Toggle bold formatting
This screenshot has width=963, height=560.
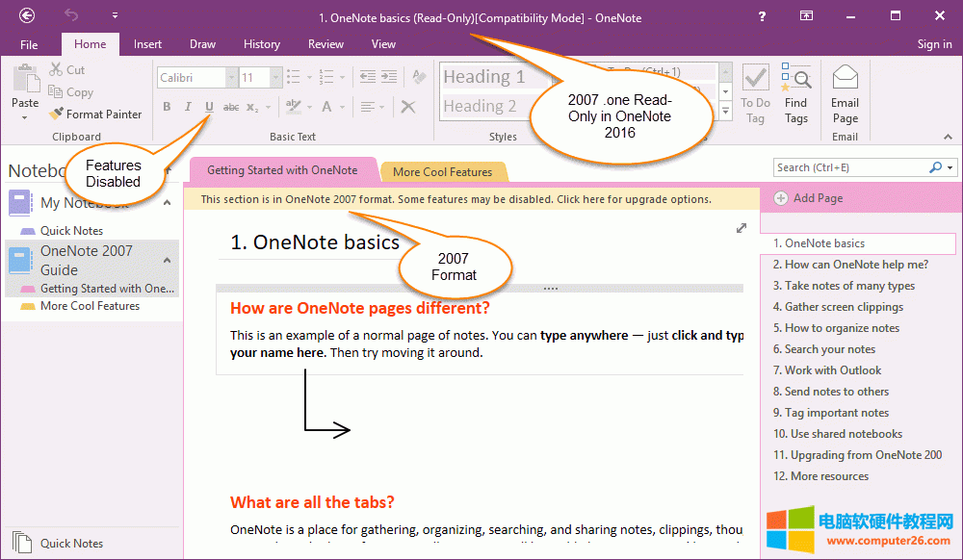[x=167, y=107]
